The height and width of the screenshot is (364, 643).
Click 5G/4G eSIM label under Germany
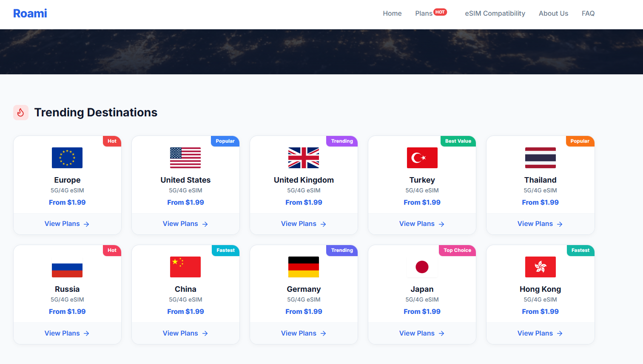304,299
